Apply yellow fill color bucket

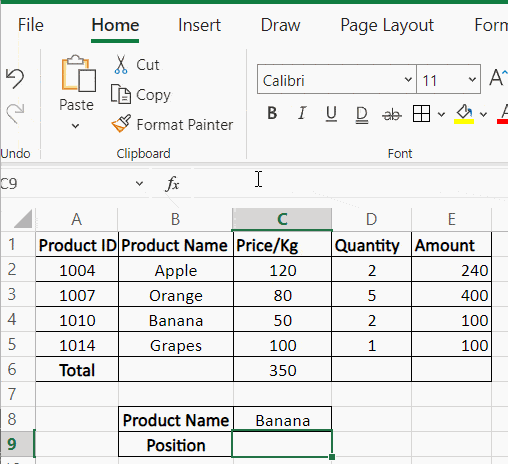pyautogui.click(x=464, y=114)
